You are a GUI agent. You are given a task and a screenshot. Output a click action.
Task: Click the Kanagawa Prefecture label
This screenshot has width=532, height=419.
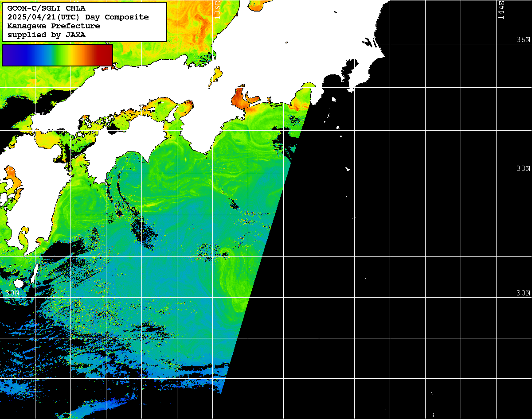[54, 26]
